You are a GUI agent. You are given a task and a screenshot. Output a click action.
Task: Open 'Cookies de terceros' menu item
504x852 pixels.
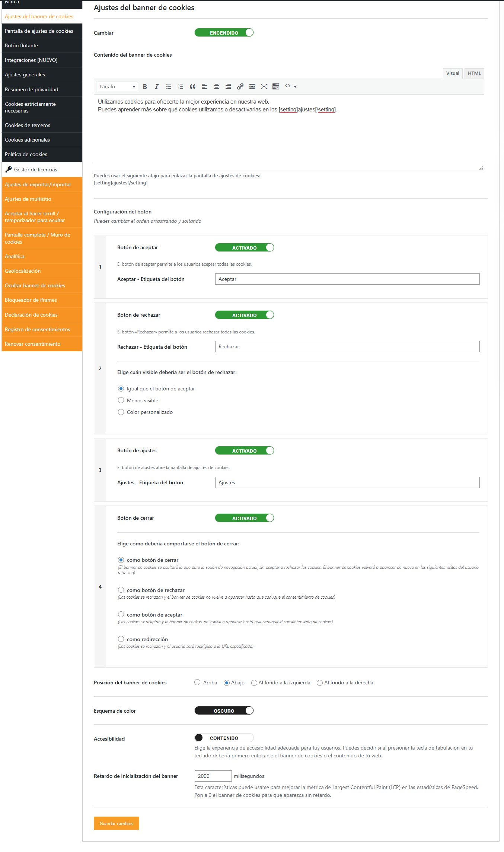click(42, 125)
